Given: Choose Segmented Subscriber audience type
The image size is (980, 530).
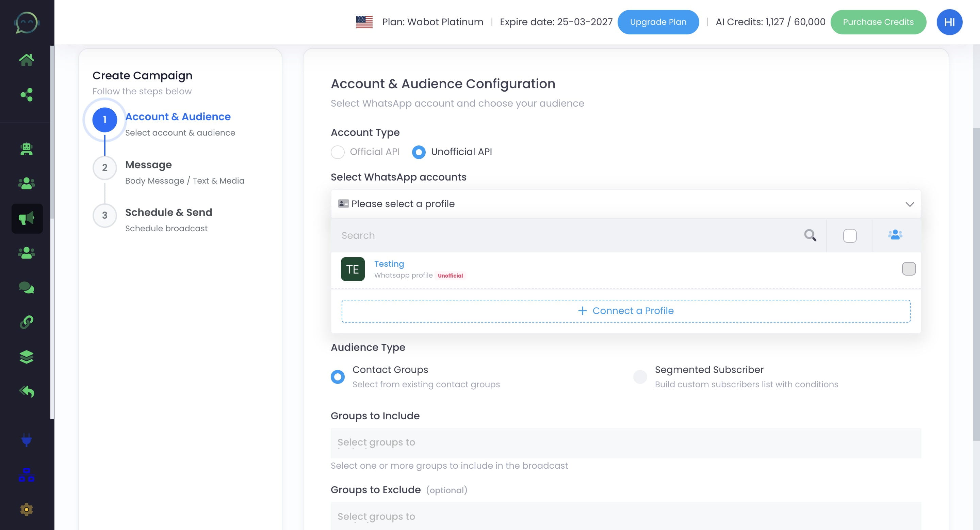Looking at the screenshot, I should (x=640, y=377).
